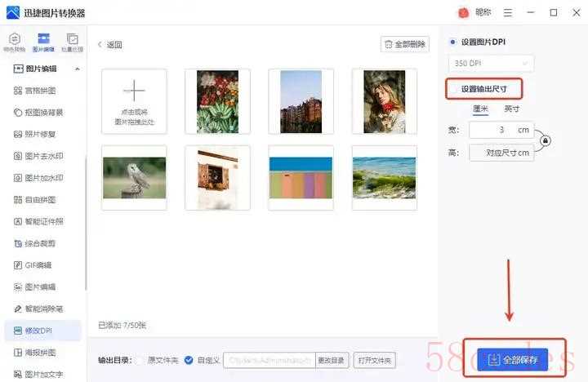Click the width (宽) input field
Screen dimensions: 588x382
tap(501, 130)
